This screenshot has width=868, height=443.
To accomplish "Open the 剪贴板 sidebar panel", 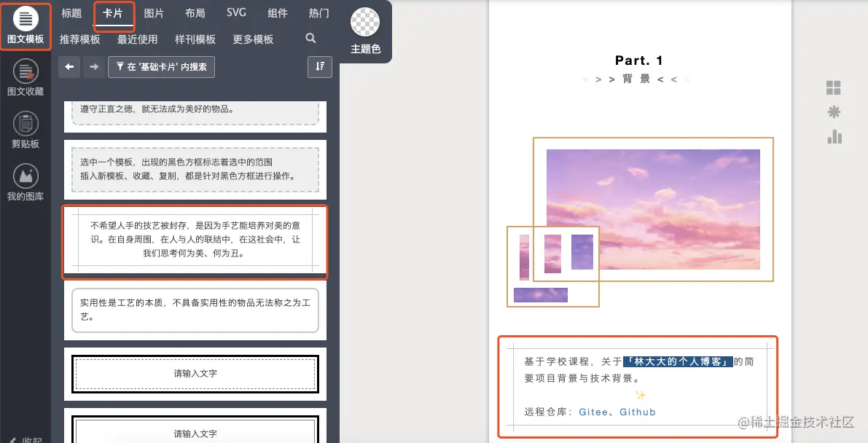I will tap(26, 130).
